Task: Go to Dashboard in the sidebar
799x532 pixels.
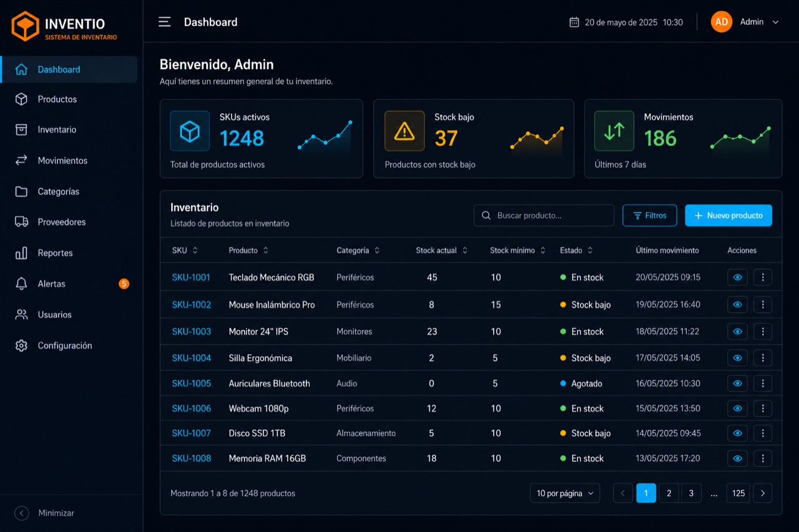Action: [69, 69]
